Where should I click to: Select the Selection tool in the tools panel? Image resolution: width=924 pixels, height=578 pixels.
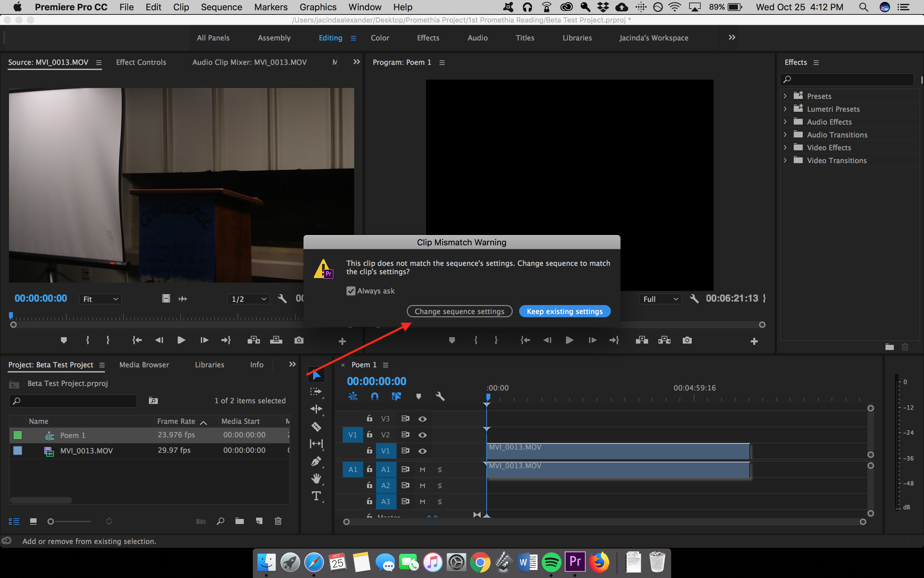[x=317, y=375]
